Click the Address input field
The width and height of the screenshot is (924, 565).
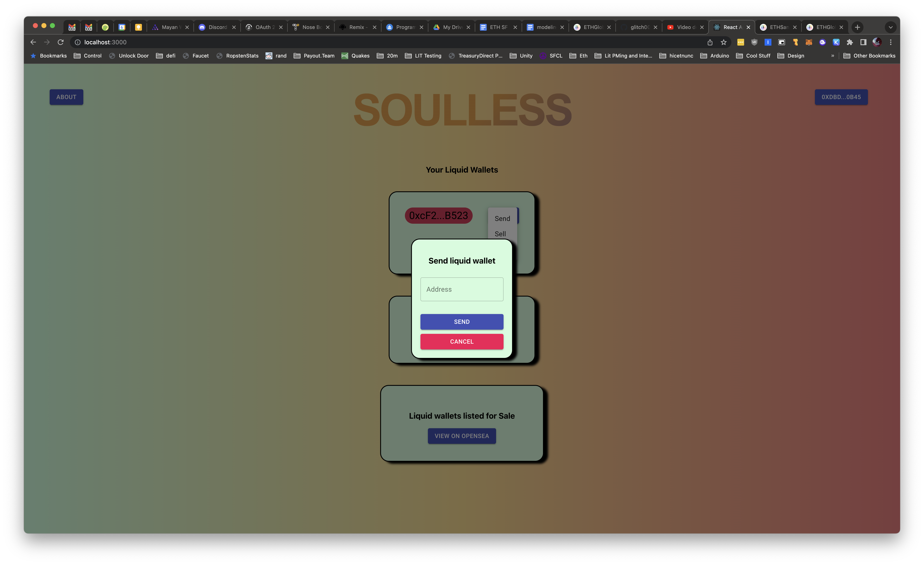pyautogui.click(x=462, y=289)
